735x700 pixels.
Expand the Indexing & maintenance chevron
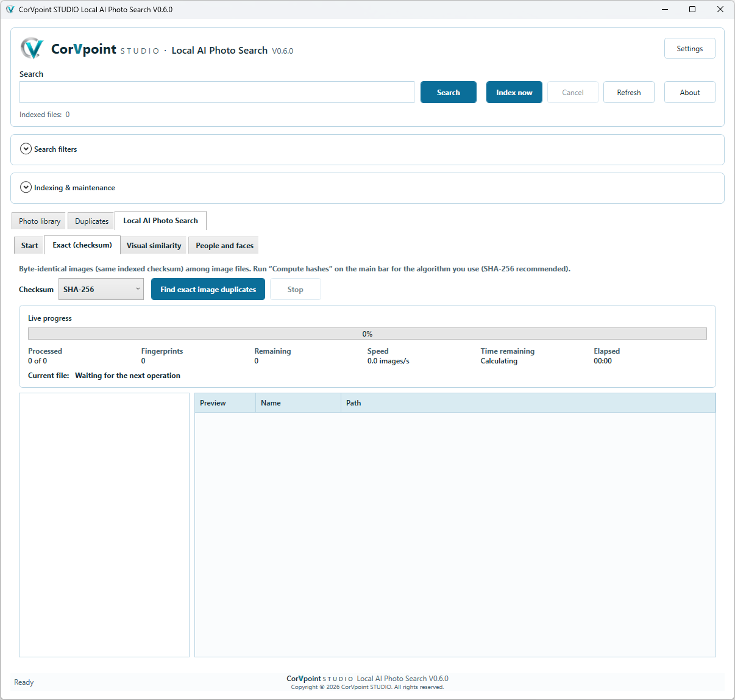click(x=26, y=187)
